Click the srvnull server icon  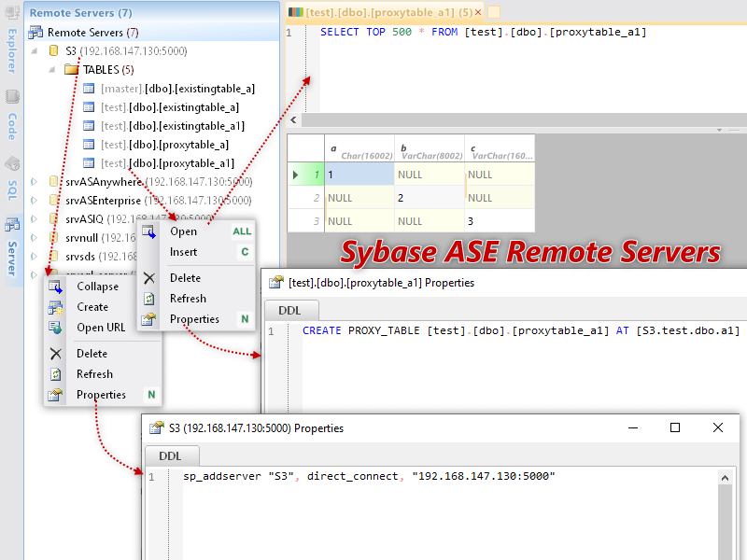(x=54, y=237)
